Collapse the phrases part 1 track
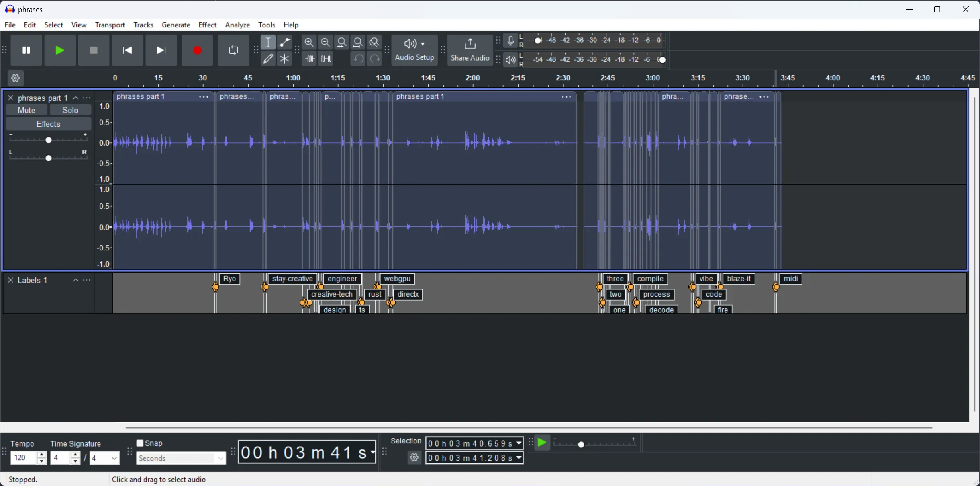Screen dimensions: 980x486 [x=75, y=98]
